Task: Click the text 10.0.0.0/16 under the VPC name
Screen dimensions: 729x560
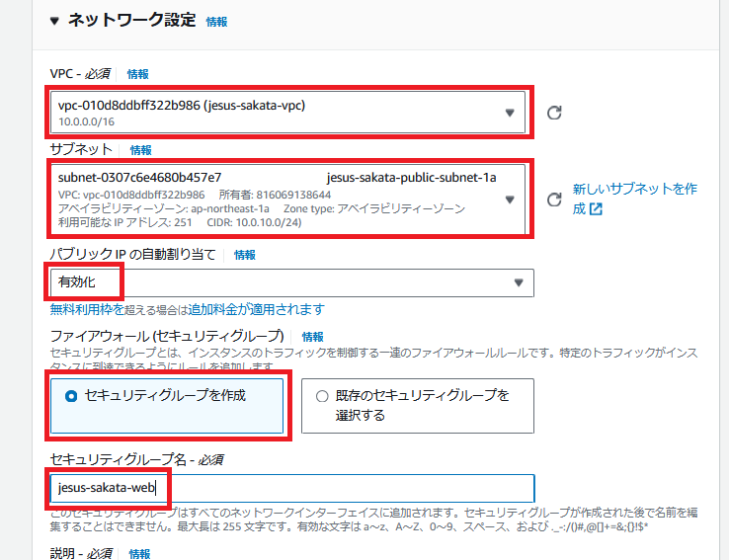Action: 87,121
